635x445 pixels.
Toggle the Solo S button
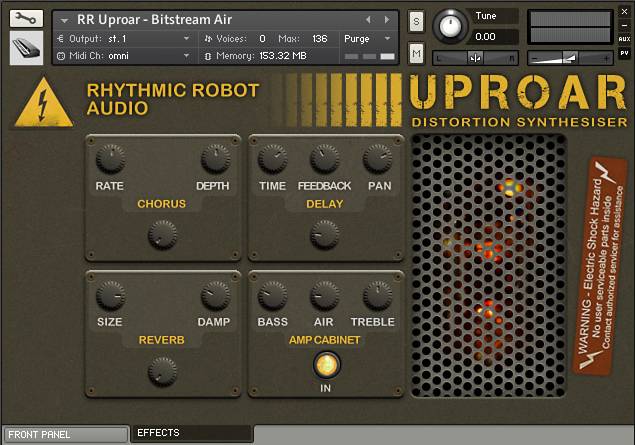[x=416, y=22]
